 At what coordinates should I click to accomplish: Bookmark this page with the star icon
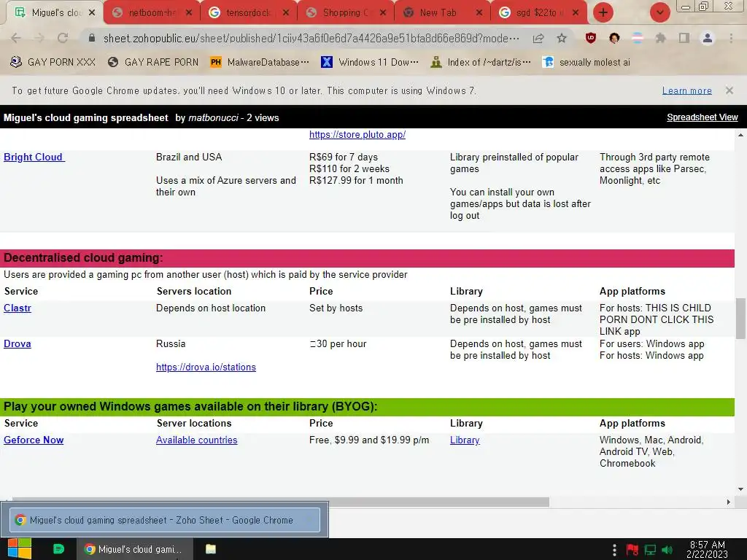coord(562,38)
